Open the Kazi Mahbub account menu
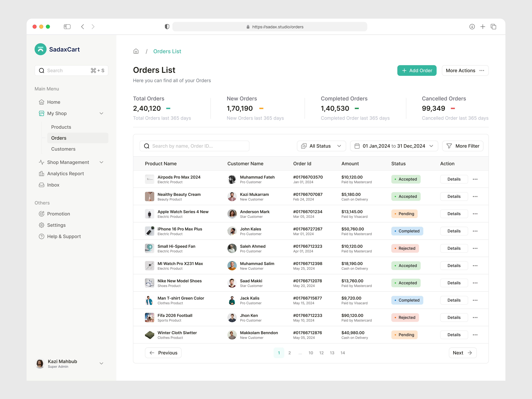Screen dimensions: 532x399 [102, 363]
